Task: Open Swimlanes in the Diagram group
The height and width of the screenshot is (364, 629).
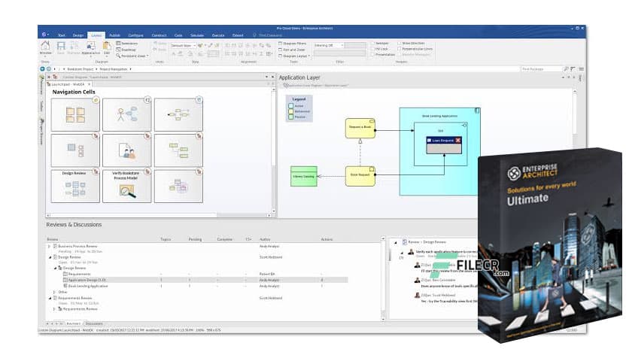Action: (126, 44)
